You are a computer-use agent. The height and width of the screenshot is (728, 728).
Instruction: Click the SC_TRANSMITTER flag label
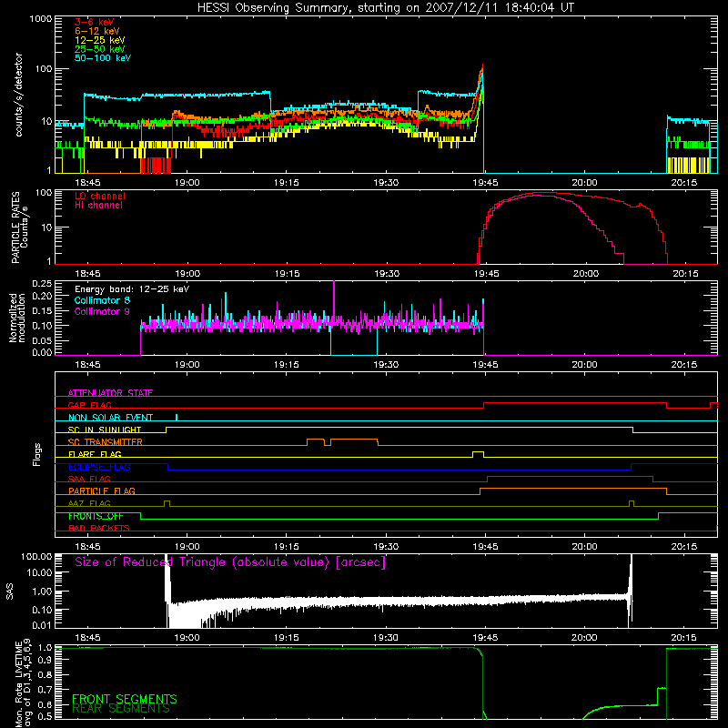[x=106, y=442]
